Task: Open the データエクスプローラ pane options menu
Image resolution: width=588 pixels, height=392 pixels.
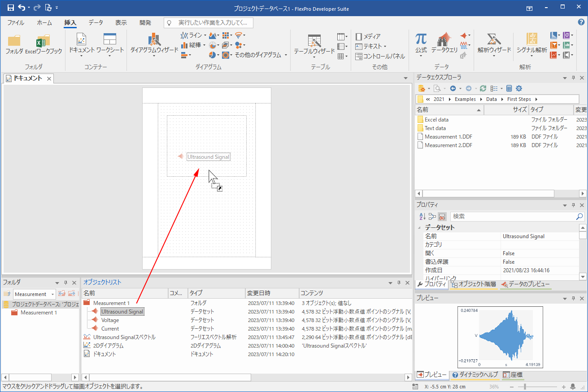Action: (565, 78)
